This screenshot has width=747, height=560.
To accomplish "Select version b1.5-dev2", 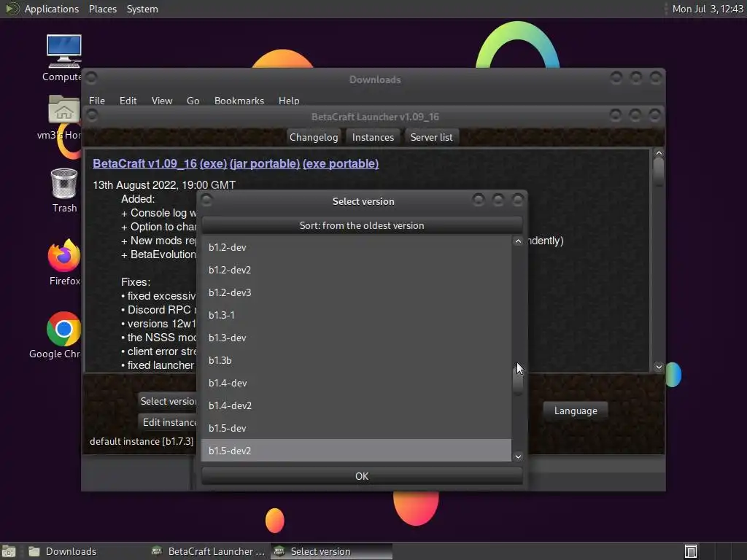I will pos(356,451).
